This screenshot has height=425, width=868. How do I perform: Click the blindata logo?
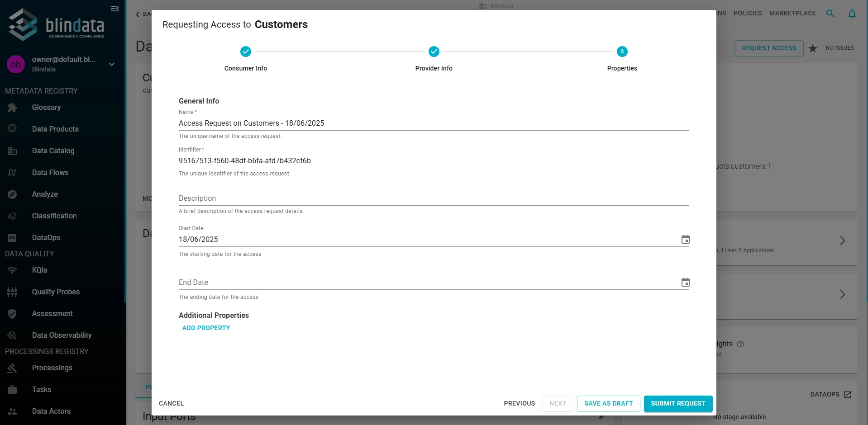[x=57, y=25]
